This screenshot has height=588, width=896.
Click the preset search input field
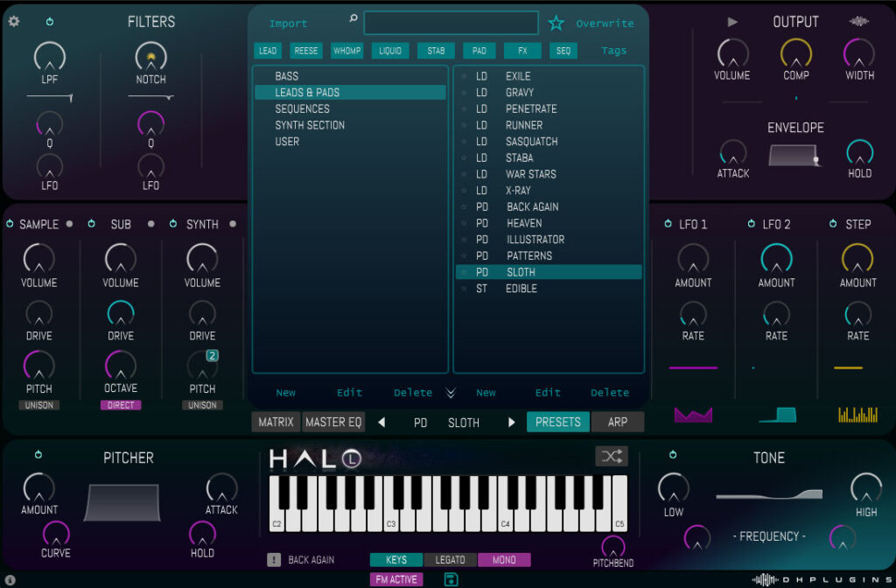point(451,23)
